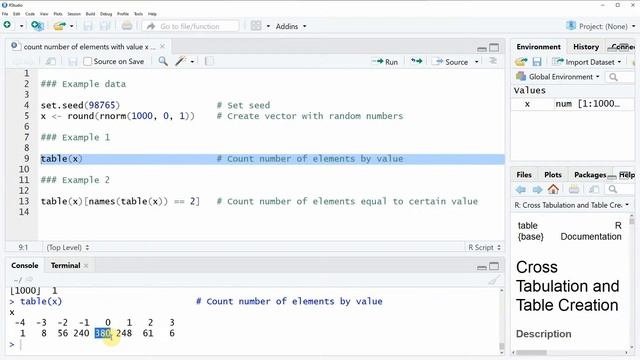Click the workspace panes grid icon

click(256, 26)
